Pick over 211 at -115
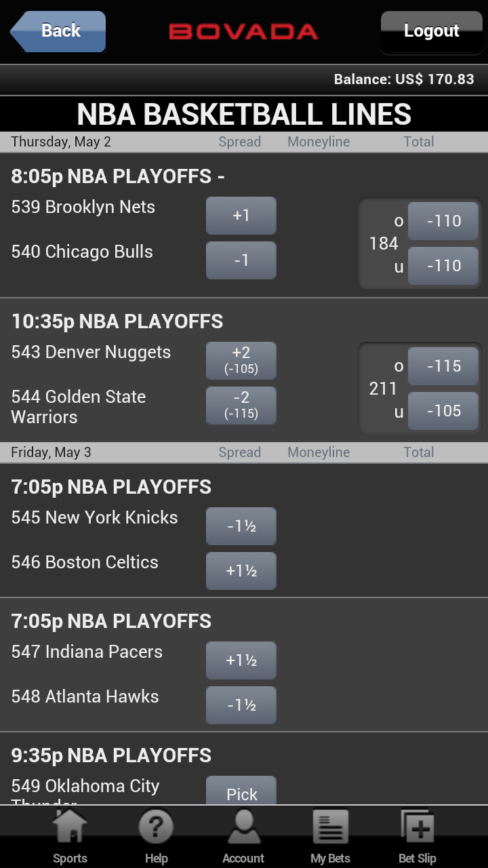The height and width of the screenshot is (868, 488). click(x=443, y=366)
